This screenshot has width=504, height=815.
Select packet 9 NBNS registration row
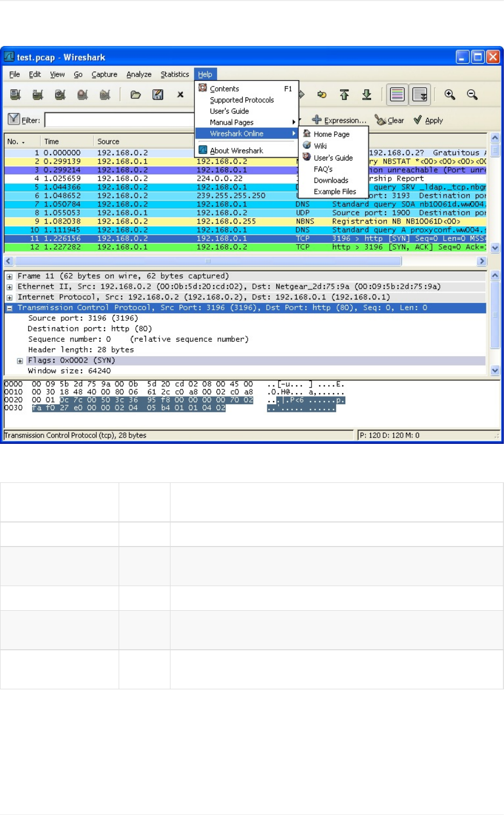246,221
